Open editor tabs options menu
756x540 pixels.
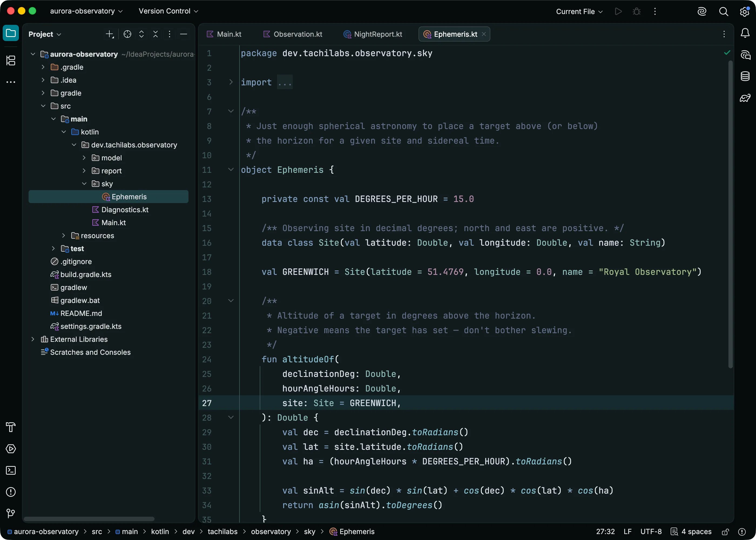pyautogui.click(x=724, y=34)
